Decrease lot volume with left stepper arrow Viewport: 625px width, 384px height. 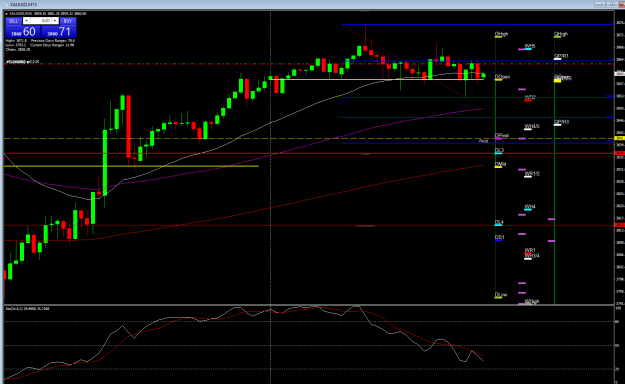(x=26, y=21)
